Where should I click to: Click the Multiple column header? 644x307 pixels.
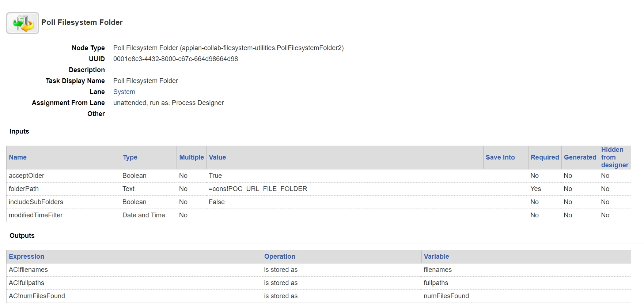click(192, 157)
